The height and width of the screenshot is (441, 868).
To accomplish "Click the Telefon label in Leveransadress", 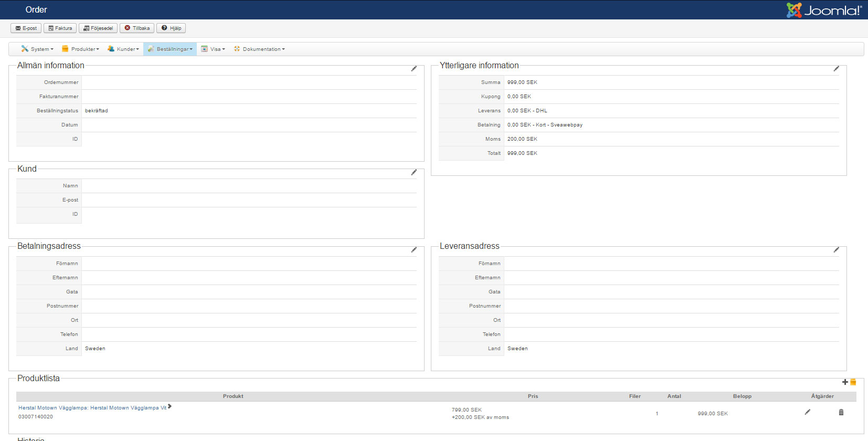I will 492,334.
